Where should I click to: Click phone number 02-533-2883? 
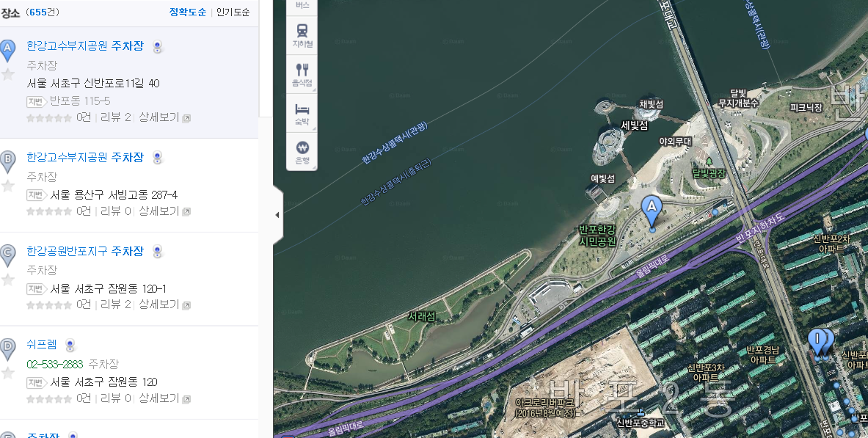coord(54,364)
